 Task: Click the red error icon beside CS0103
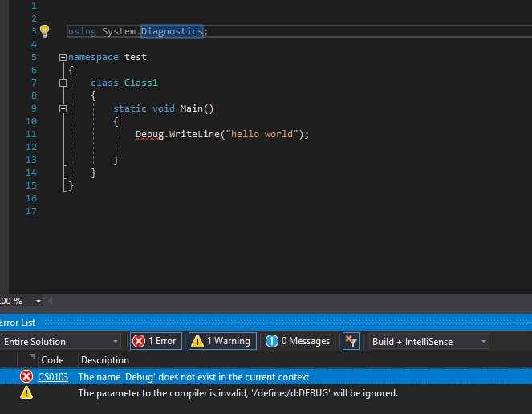26,376
